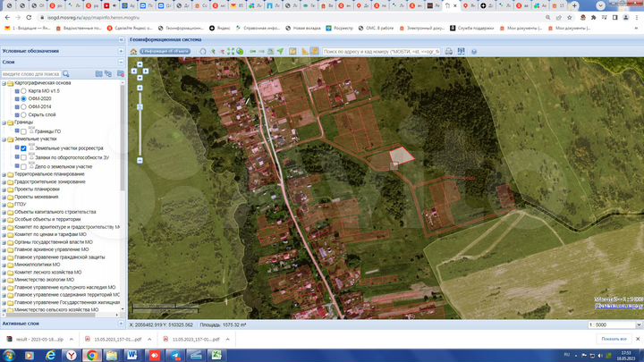
Task: Uncheck Земельные участки росреестра layer
Action: 23,147
